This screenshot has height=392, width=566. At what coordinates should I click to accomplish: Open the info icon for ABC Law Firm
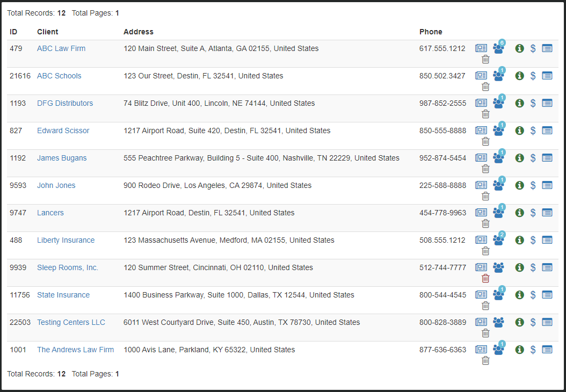[x=519, y=48]
